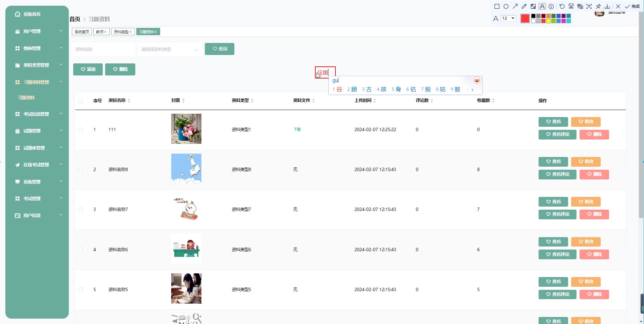Image resolution: width=644 pixels, height=324 pixels.
Task: Toggle the select-all checkbox in table header
Action: coord(81,101)
